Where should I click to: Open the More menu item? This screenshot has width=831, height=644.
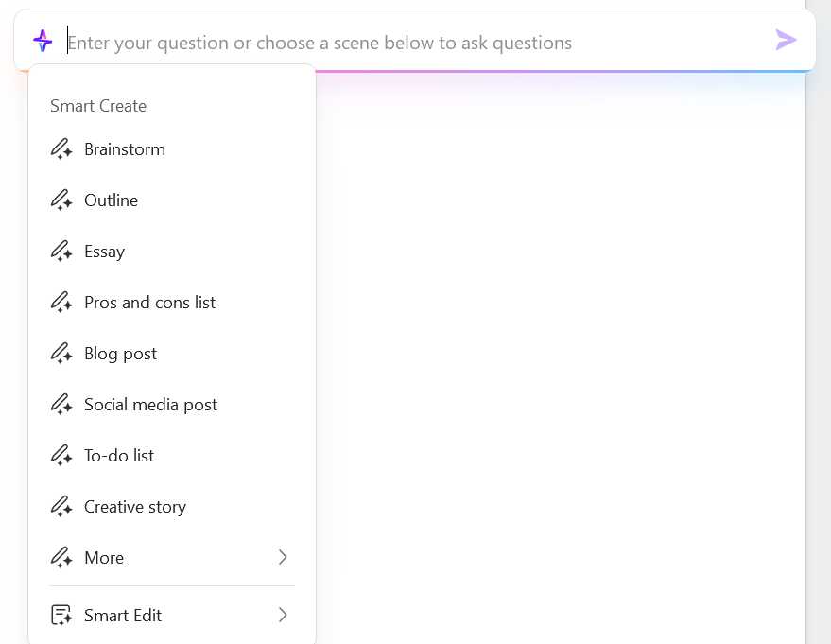[104, 558]
